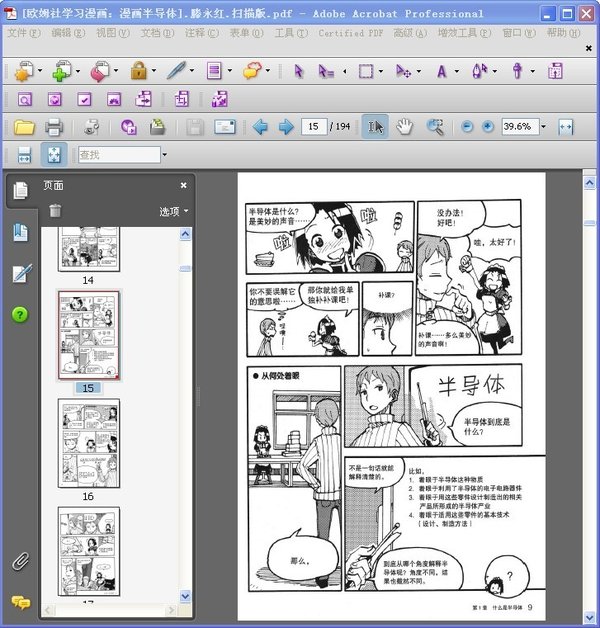Click the Fit Width icon beside zoom field
600x628 pixels.
point(566,127)
